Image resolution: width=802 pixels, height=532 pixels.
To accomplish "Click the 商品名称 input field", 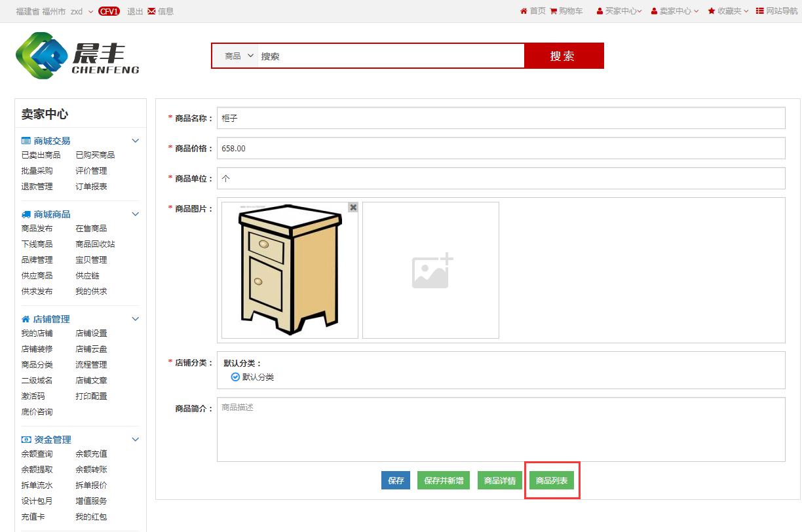I will tap(501, 119).
